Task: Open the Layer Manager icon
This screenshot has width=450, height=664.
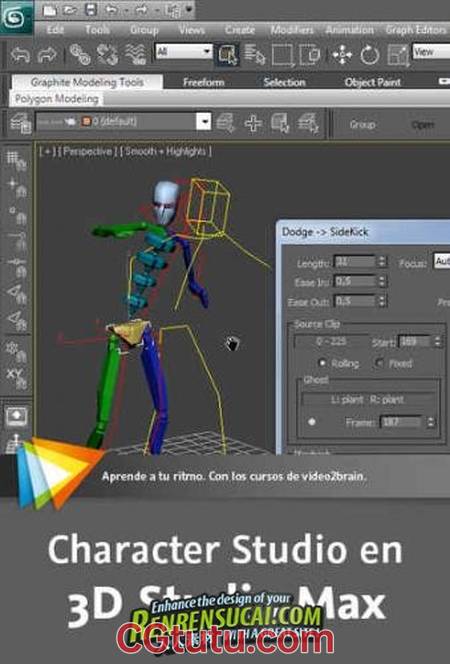Action: (20, 123)
